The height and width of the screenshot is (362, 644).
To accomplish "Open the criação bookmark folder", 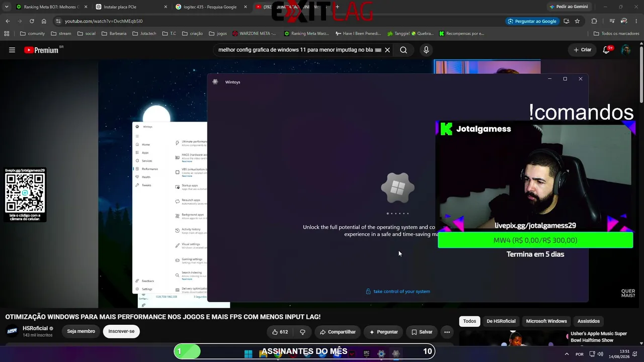I will coord(192,34).
